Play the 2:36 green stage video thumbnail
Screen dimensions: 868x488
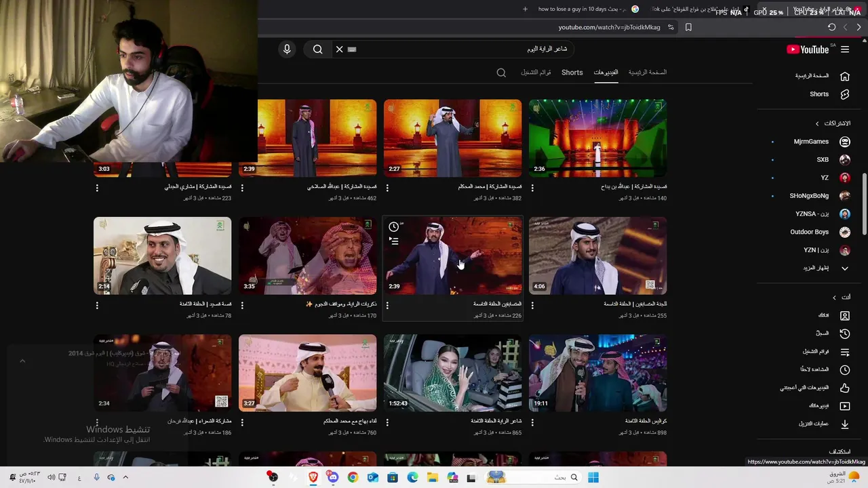pyautogui.click(x=597, y=138)
